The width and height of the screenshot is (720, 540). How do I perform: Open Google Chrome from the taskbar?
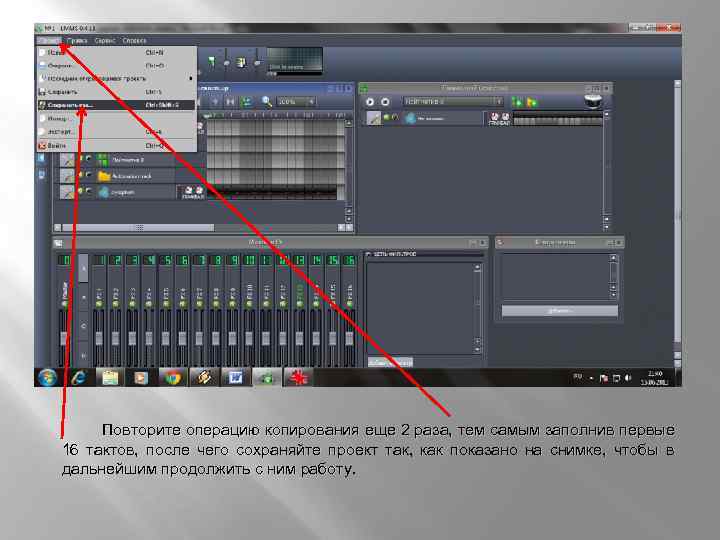tap(172, 377)
